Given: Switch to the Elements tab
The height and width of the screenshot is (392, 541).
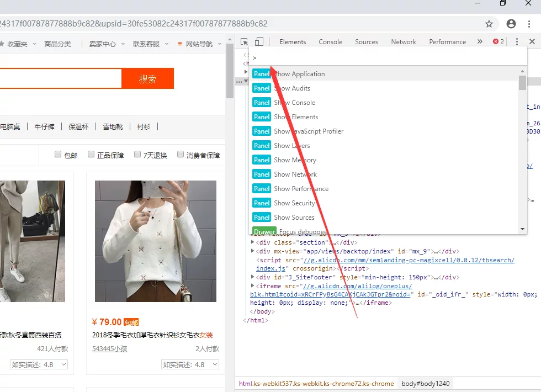Looking at the screenshot, I should coord(293,42).
